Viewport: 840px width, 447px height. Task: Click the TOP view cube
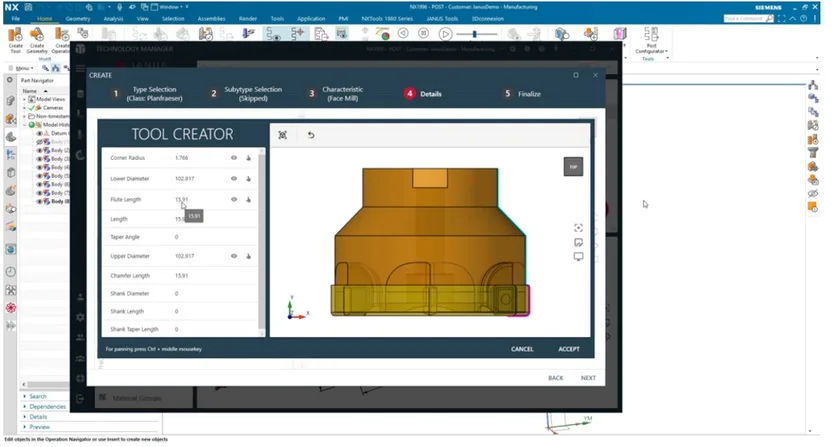[573, 167]
